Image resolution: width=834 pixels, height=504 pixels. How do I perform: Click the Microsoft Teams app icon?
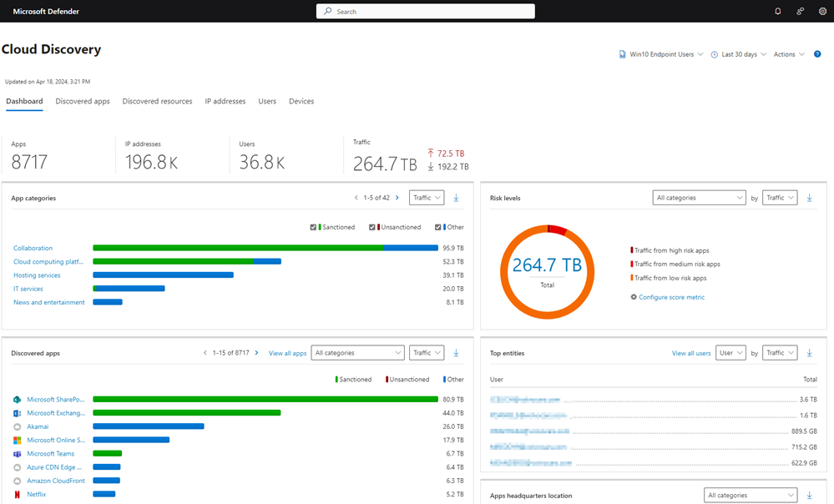17,454
